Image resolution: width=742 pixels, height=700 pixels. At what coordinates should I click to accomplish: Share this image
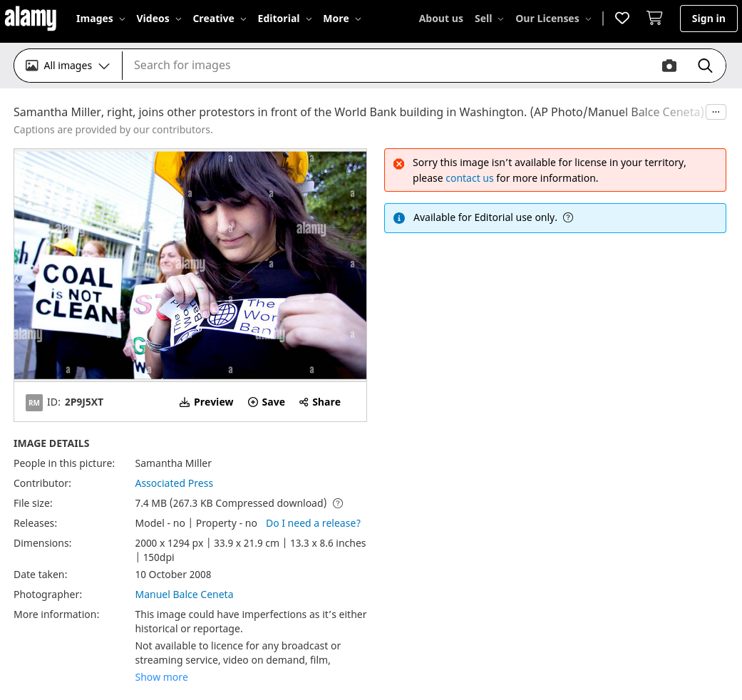point(320,402)
